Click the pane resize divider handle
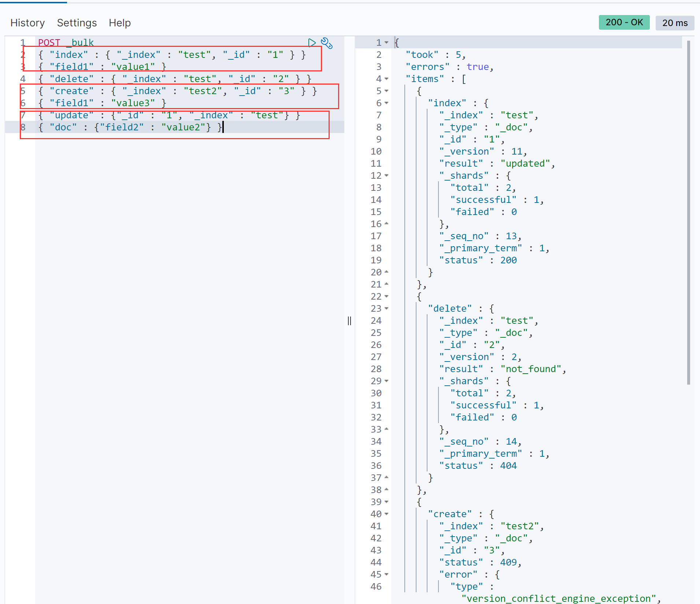 pos(349,321)
